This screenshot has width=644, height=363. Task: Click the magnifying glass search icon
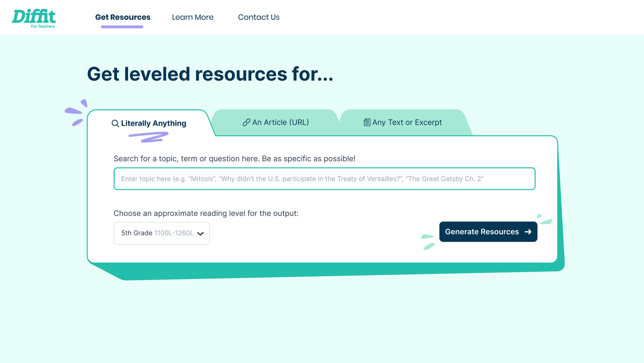(115, 124)
